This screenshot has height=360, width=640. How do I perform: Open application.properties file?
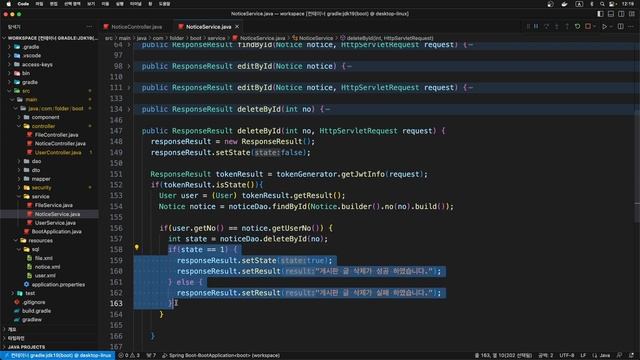(x=58, y=284)
